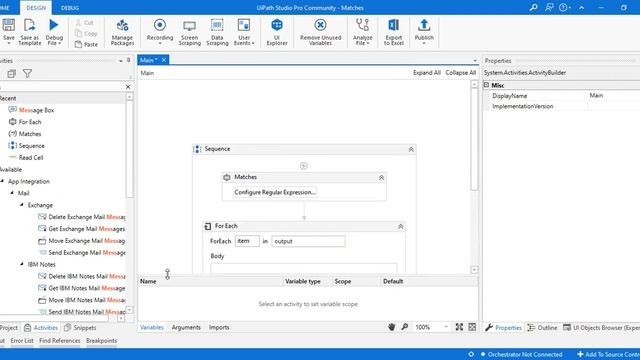Collapse the Mail tree node

tap(12, 193)
